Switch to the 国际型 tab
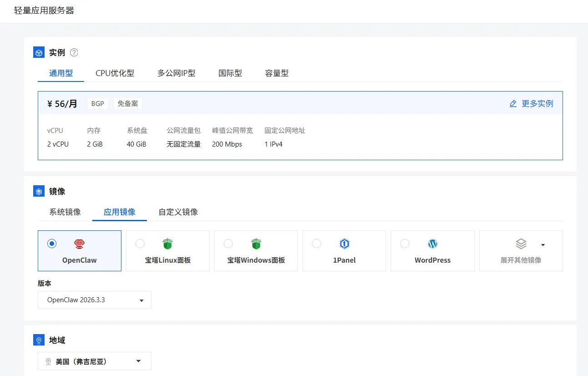Viewport: 588px width, 376px height. tap(230, 73)
